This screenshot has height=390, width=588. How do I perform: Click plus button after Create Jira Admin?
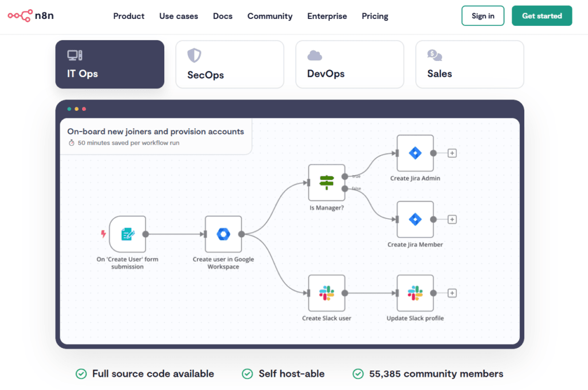[452, 153]
